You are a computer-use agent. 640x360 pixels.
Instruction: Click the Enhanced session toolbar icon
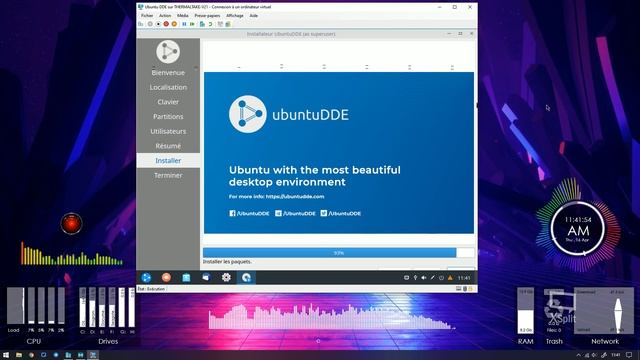[x=220, y=24]
